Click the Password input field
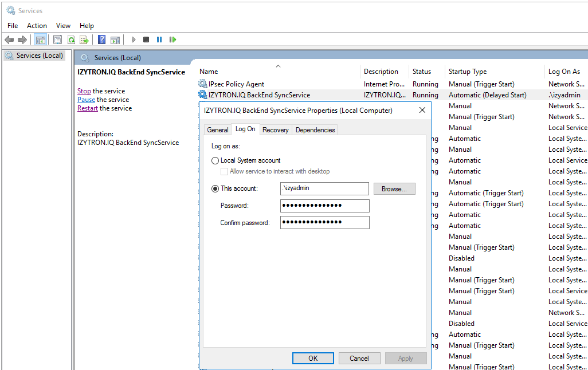The image size is (588, 370). pyautogui.click(x=325, y=206)
